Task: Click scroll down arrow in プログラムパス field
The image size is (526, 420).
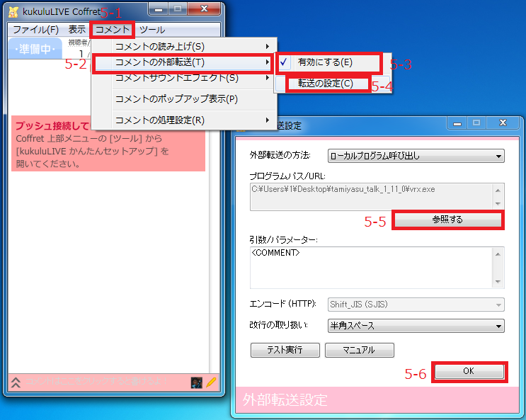Action: click(498, 203)
